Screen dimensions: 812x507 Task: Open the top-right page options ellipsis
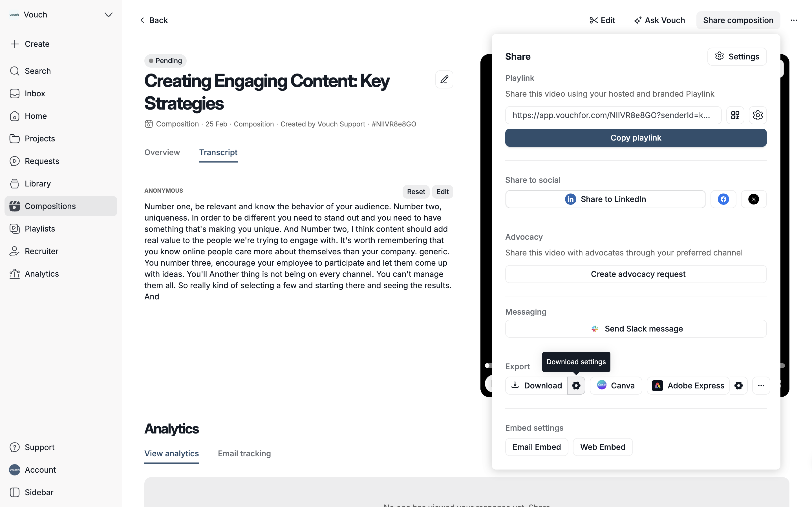[x=794, y=21]
